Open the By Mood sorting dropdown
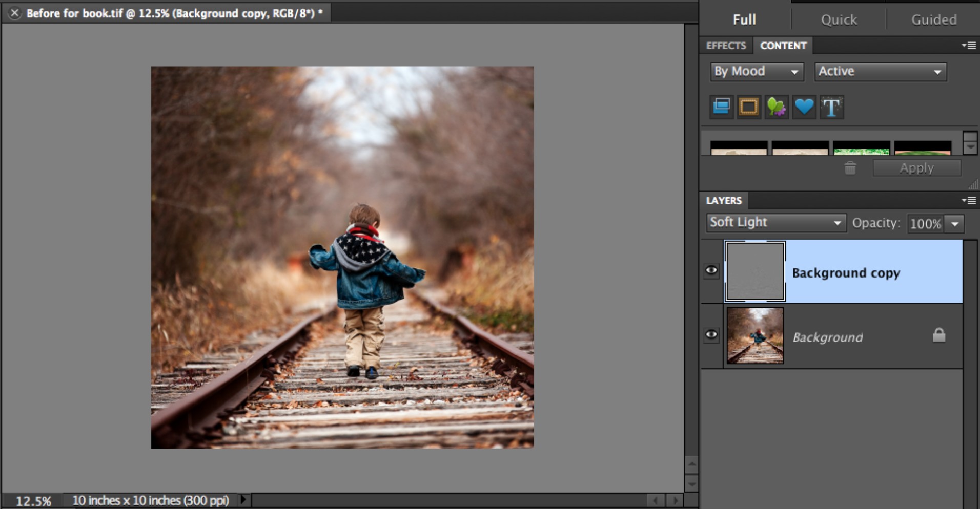Image resolution: width=980 pixels, height=509 pixels. (x=757, y=71)
